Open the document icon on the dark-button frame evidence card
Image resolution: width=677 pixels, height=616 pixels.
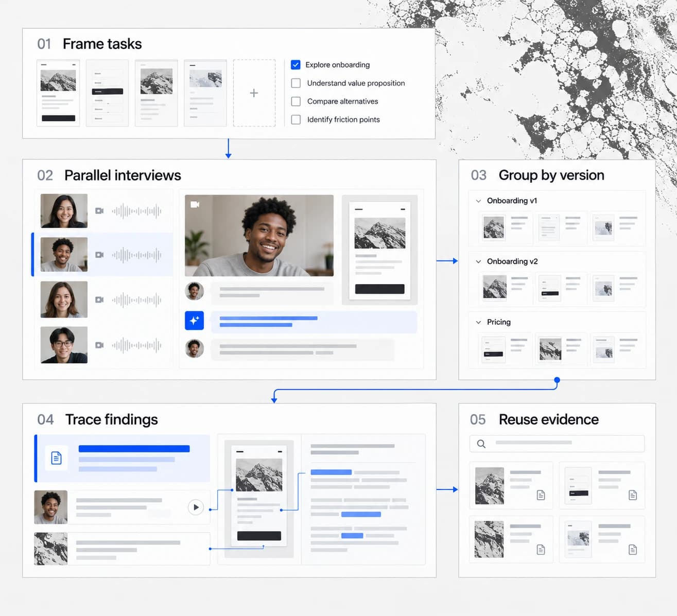coord(633,495)
